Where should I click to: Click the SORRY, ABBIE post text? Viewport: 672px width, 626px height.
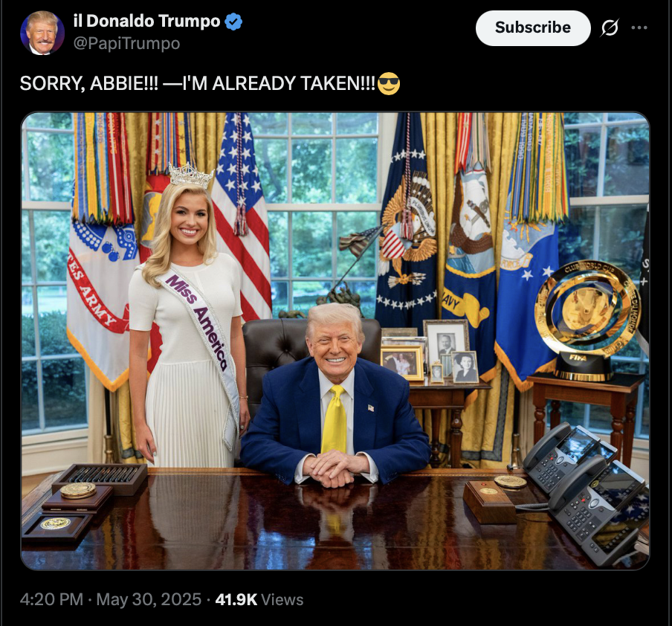pyautogui.click(x=198, y=83)
